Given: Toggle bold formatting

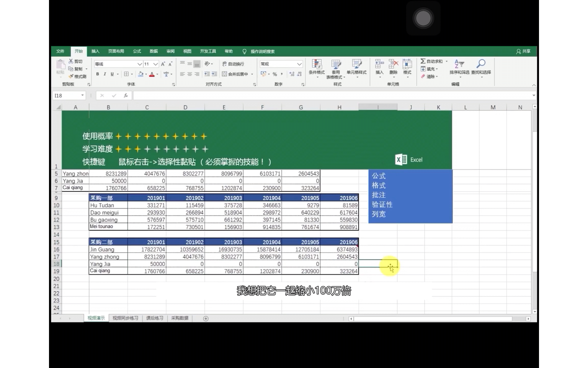Looking at the screenshot, I should [x=97, y=74].
